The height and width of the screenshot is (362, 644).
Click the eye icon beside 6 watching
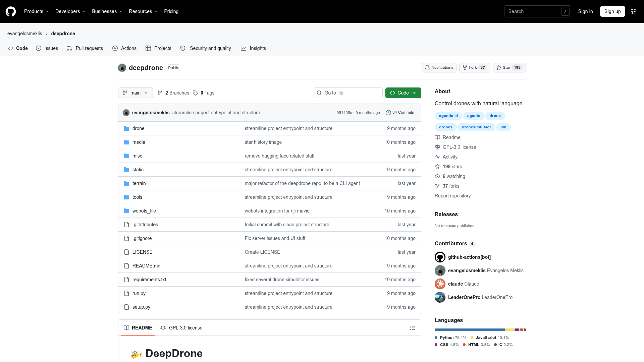pyautogui.click(x=437, y=176)
